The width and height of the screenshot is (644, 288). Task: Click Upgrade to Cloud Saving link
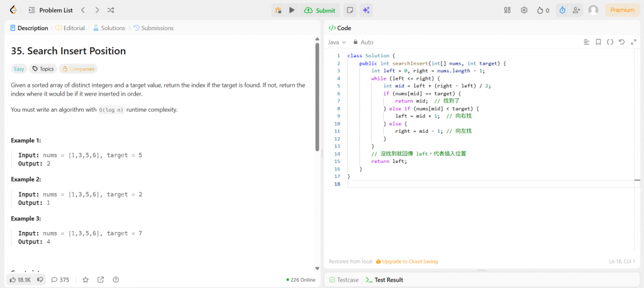point(407,262)
